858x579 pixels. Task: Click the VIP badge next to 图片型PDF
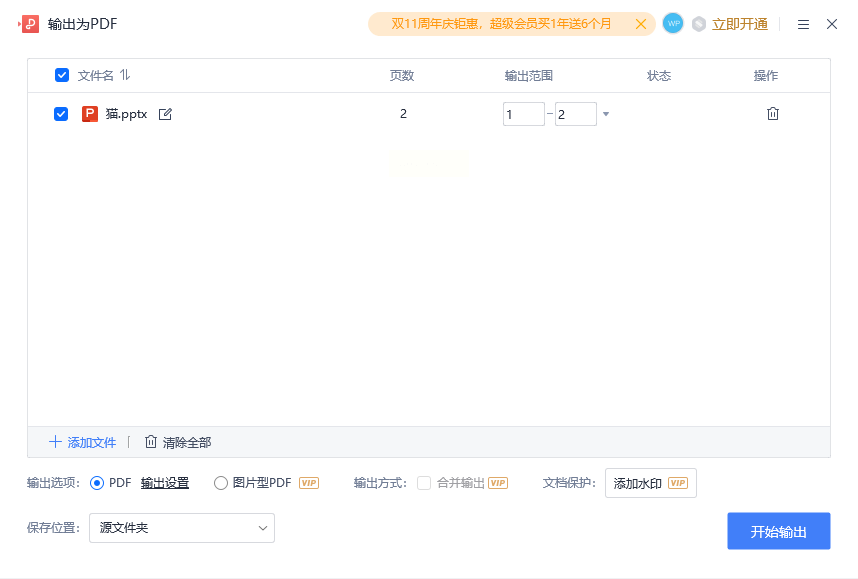tap(309, 483)
